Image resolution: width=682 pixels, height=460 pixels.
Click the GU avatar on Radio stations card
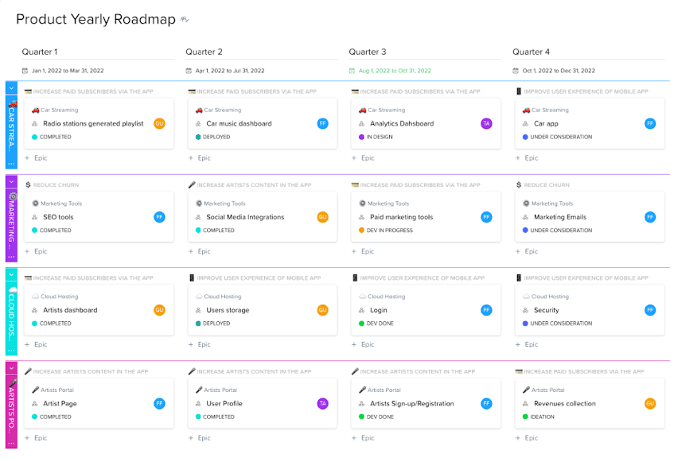pos(159,123)
